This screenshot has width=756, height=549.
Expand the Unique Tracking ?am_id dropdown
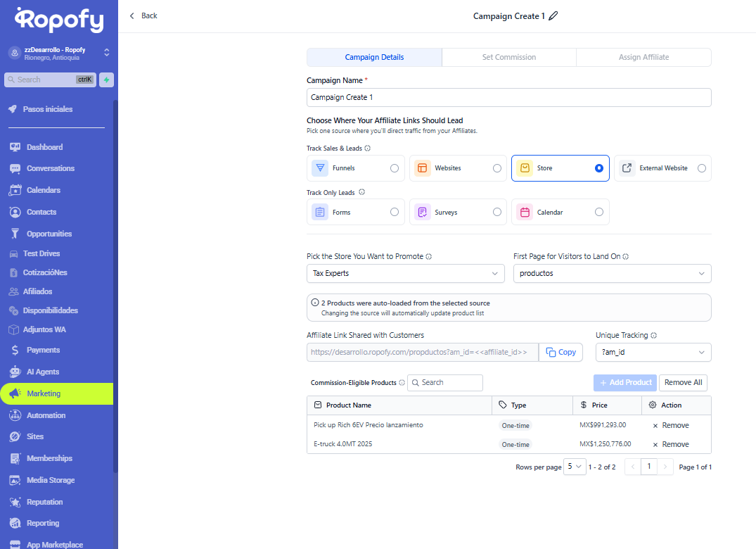[653, 352]
